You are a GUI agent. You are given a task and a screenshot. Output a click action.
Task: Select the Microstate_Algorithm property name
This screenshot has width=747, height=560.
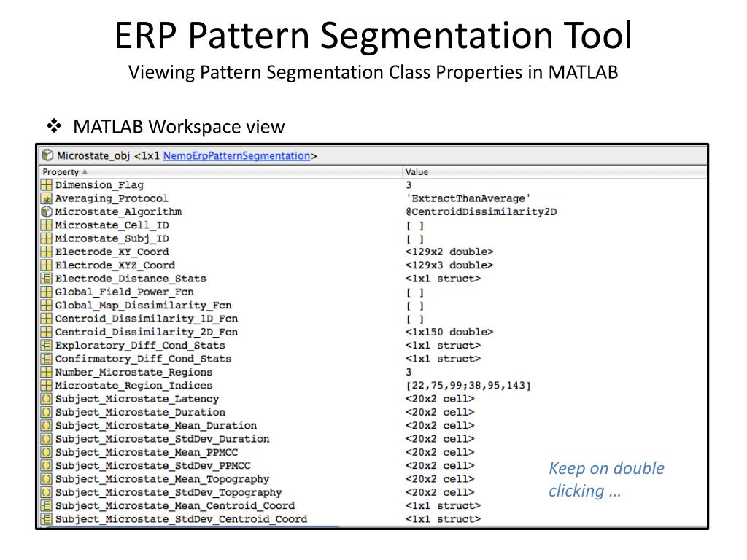tap(118, 211)
